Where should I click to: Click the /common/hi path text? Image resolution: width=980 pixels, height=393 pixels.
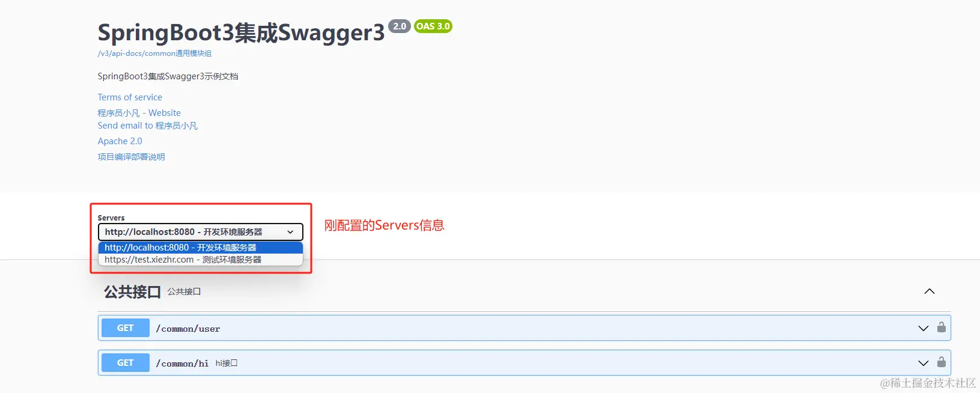pos(182,364)
